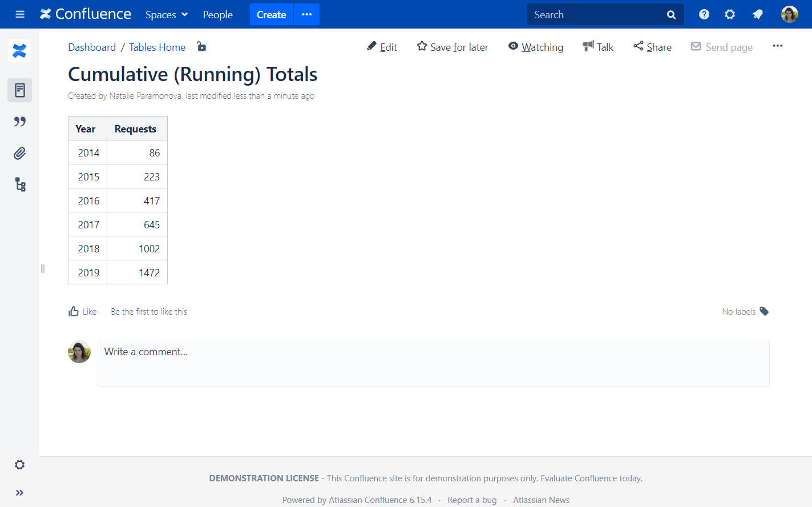Screen dimensions: 812x507
Task: Open the Blog quotes icon in sidebar
Action: 19,122
